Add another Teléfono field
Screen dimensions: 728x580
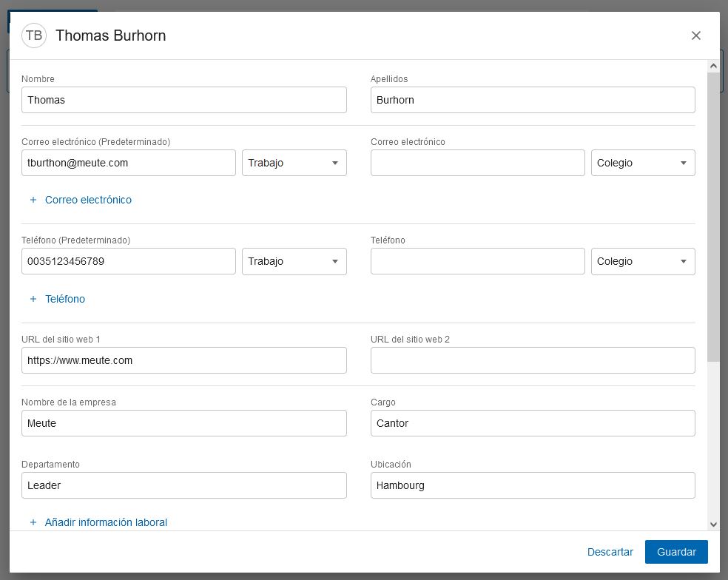[65, 299]
